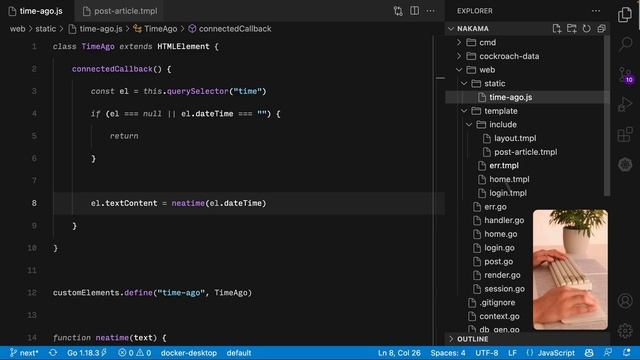Click the static breadcrumb segment
The image size is (640, 360).
tap(45, 29)
